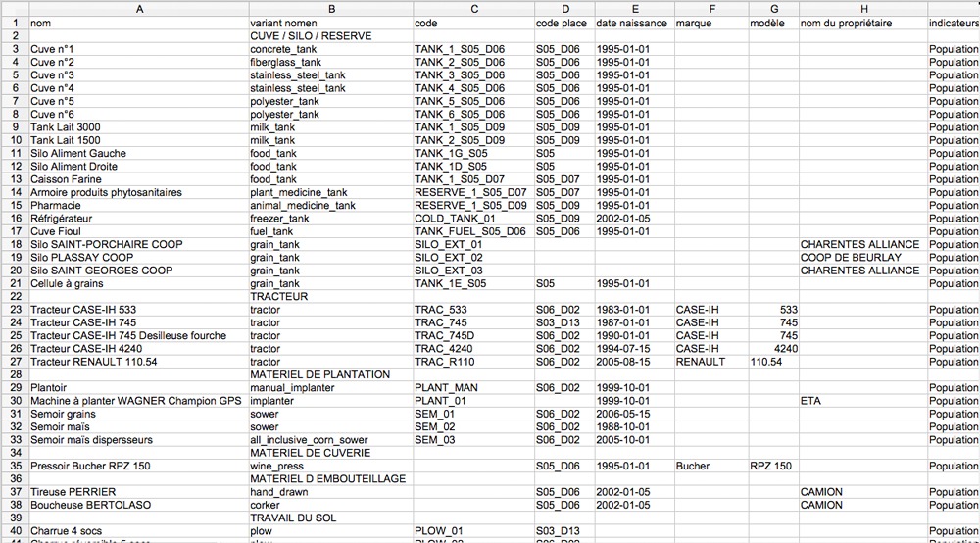Screen dimensions: 980x543
Task: Select column E header
Action: [634, 9]
